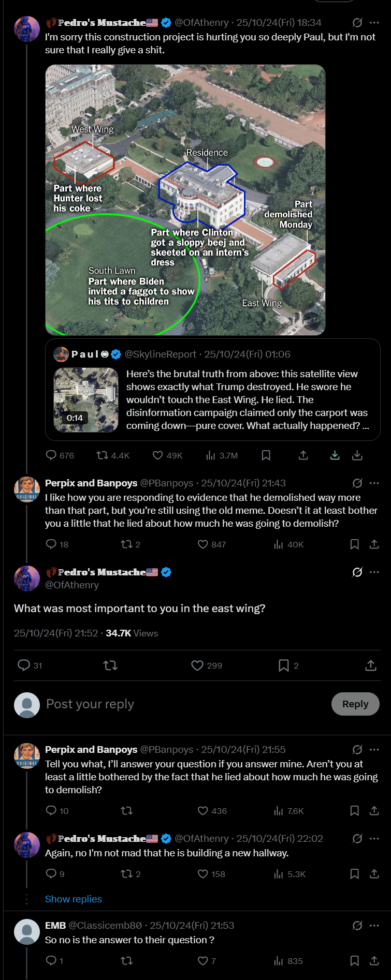The width and height of the screenshot is (391, 980).
Task: Bookmark the top post with the White House image
Action: [x=266, y=455]
